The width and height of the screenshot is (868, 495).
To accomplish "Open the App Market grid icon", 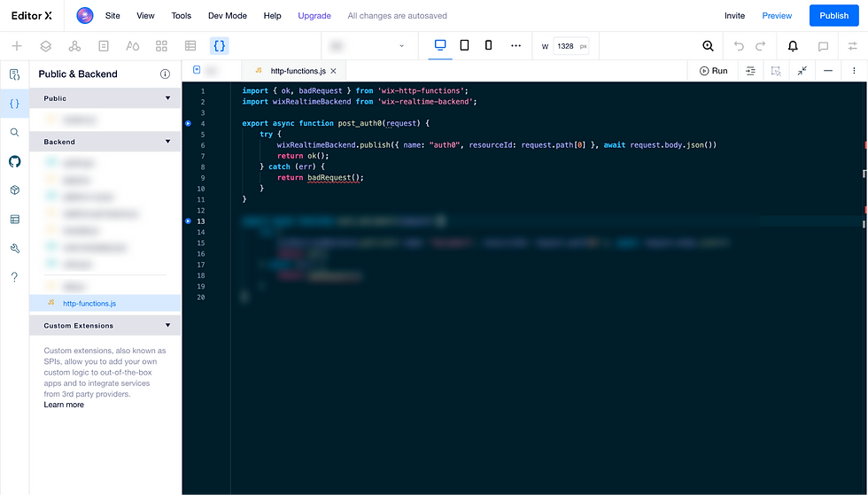I will point(161,46).
